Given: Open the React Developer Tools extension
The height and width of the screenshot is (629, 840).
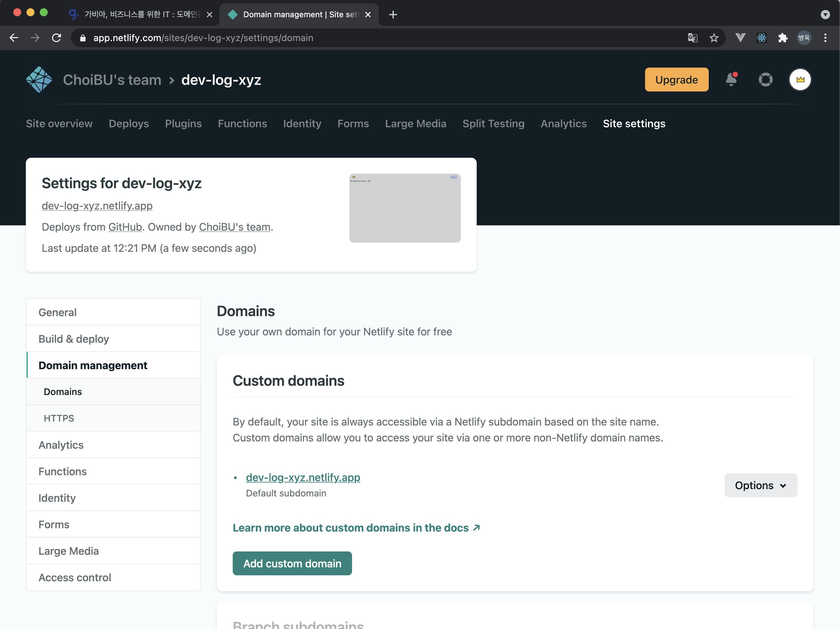Looking at the screenshot, I should (x=762, y=38).
